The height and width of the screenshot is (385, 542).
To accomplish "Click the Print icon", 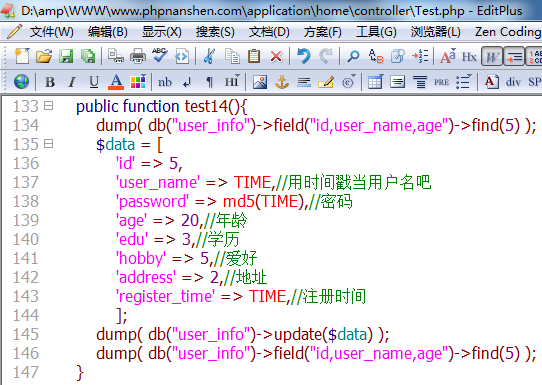I will pos(138,56).
